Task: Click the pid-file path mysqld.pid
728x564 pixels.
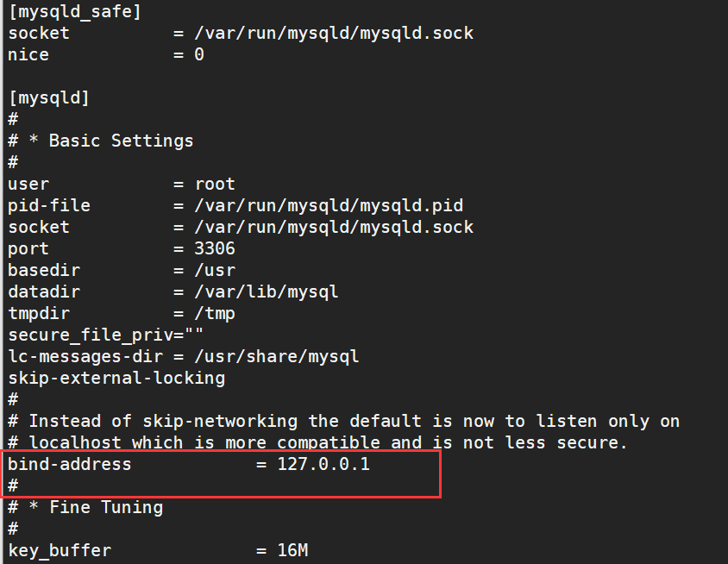Action: pyautogui.click(x=329, y=205)
